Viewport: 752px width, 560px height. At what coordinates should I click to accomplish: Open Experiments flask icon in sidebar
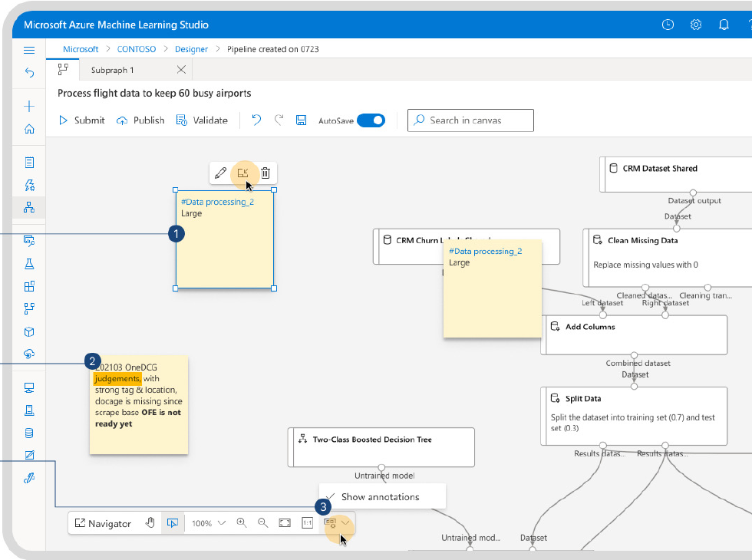click(29, 264)
